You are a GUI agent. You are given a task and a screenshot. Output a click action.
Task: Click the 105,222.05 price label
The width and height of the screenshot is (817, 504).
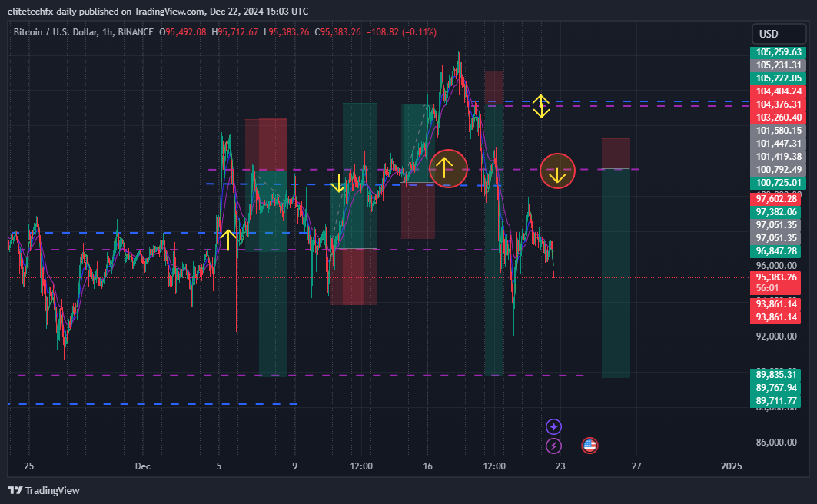[x=778, y=78]
